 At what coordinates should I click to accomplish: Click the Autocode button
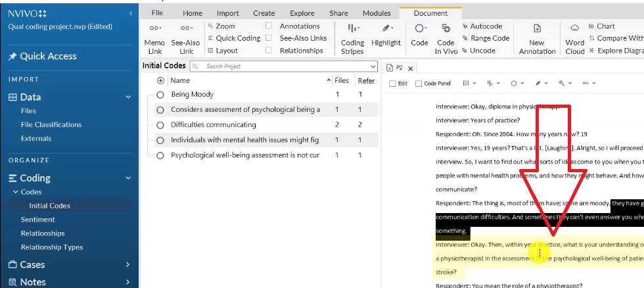tap(486, 26)
